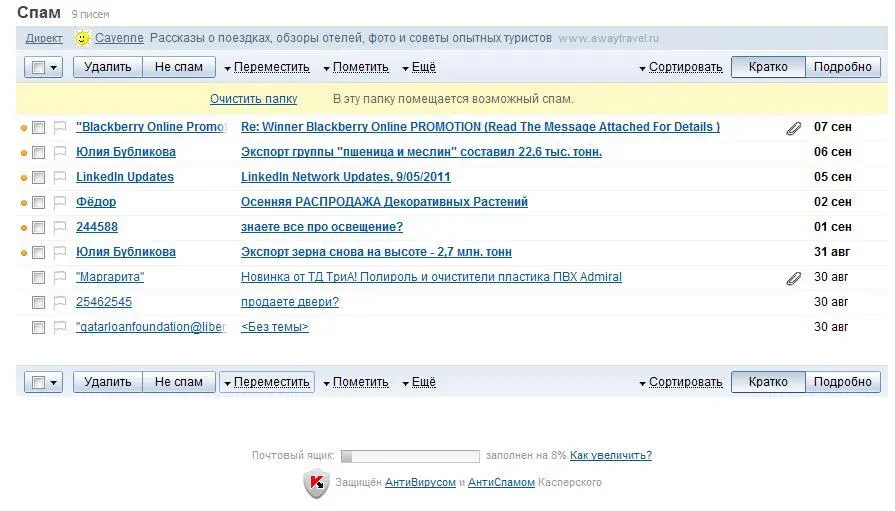Open the bottom Ещё menu
The height and width of the screenshot is (511, 895).
click(x=419, y=382)
